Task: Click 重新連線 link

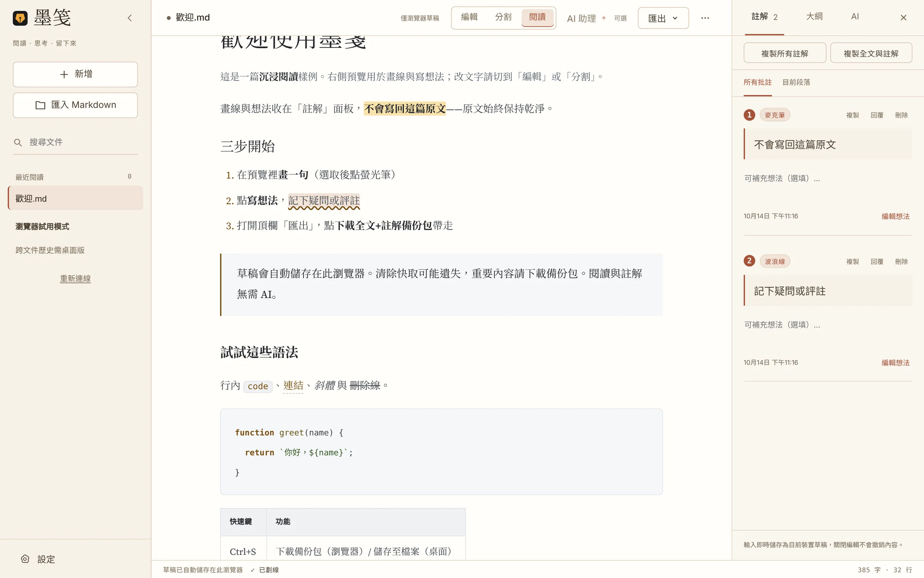Action: pyautogui.click(x=75, y=278)
